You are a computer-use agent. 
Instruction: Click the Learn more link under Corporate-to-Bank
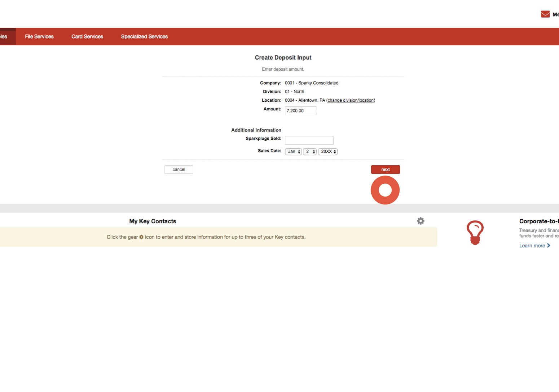(533, 245)
